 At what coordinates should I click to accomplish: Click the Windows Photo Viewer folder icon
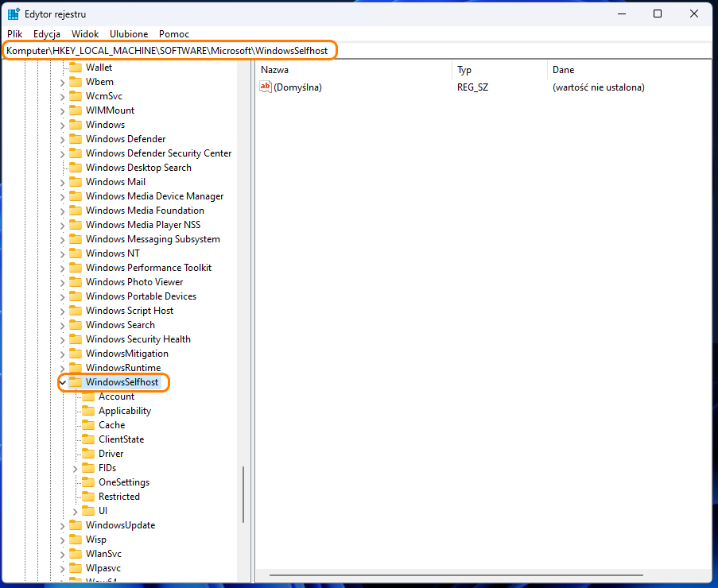click(75, 282)
